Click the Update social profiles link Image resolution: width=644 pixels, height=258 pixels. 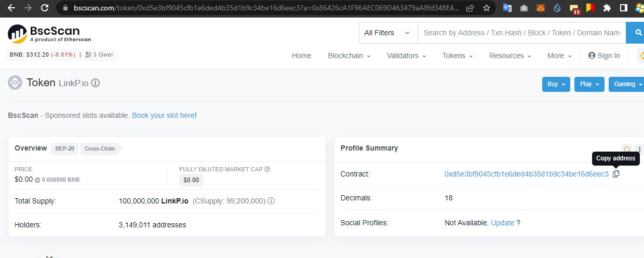(x=503, y=223)
